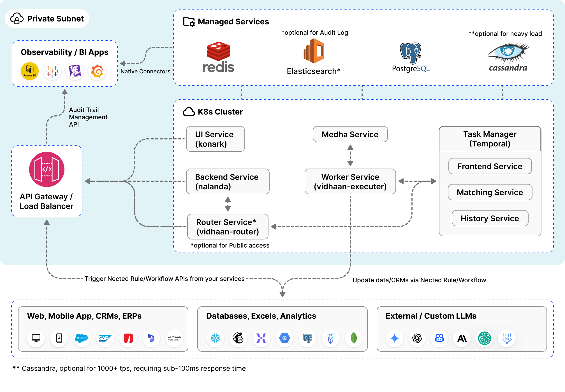The image size is (565, 392).
Task: Select the Backend Service (nalanda) box
Action: [228, 181]
